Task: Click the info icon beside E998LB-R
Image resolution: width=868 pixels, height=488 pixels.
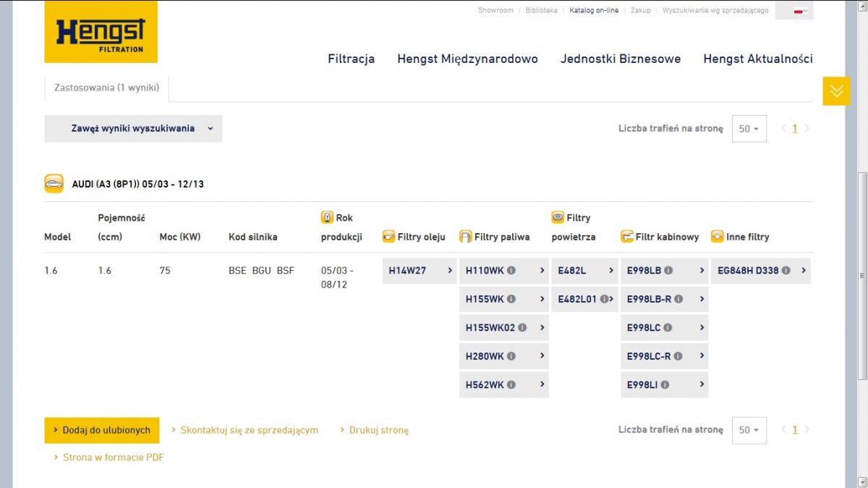Action: (678, 299)
